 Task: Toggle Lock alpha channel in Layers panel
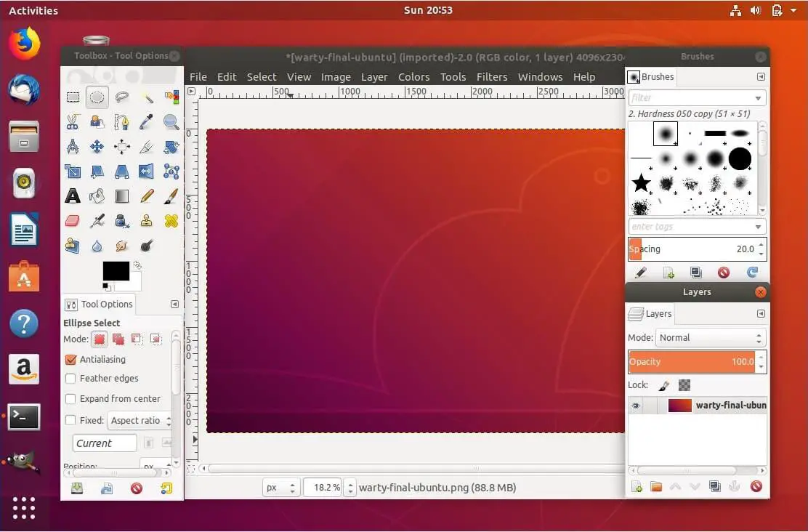coord(684,385)
